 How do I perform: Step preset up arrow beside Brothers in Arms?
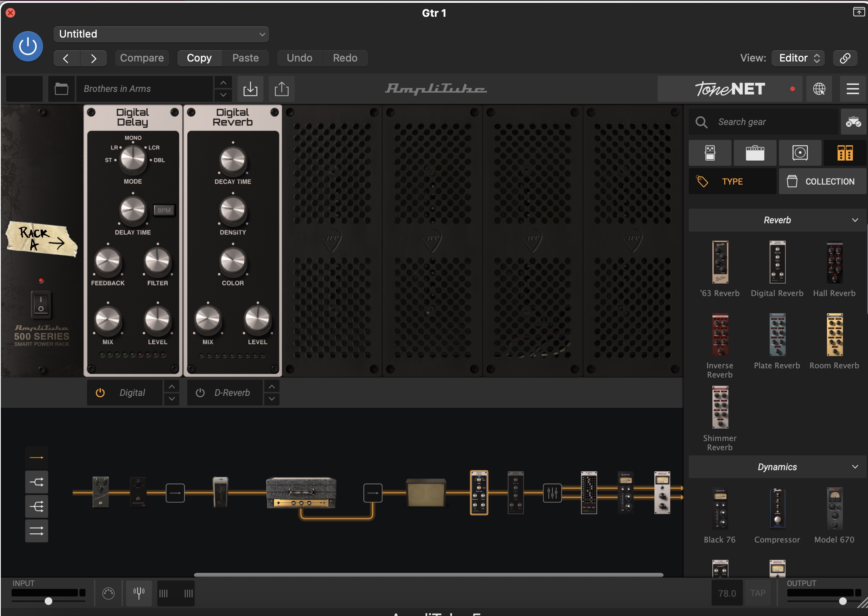(x=223, y=83)
